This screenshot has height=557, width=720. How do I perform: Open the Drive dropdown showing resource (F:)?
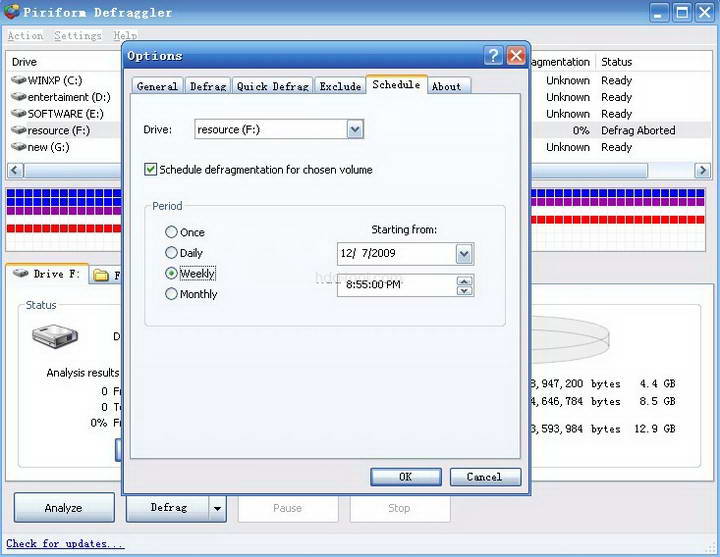click(x=355, y=129)
